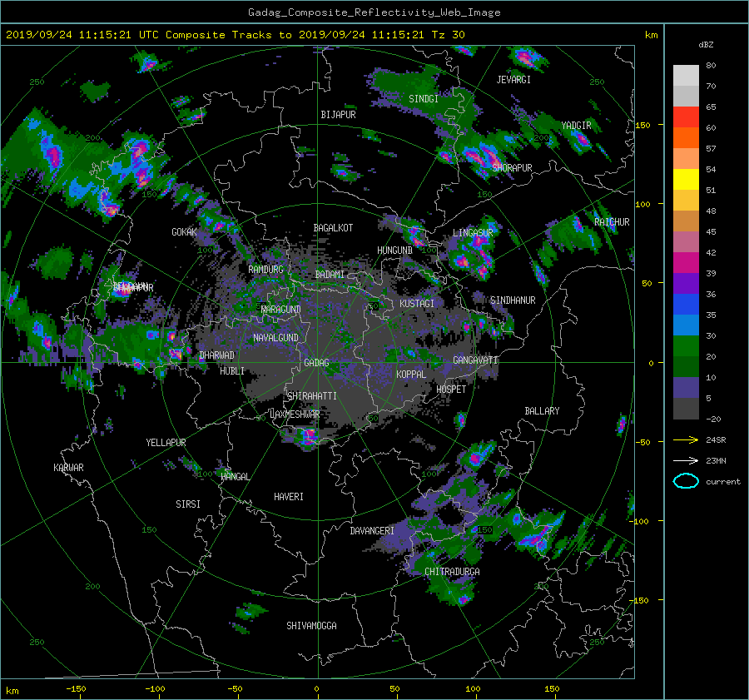The image size is (749, 700).
Task: Click the 'km' label above right axis
Action: click(651, 35)
